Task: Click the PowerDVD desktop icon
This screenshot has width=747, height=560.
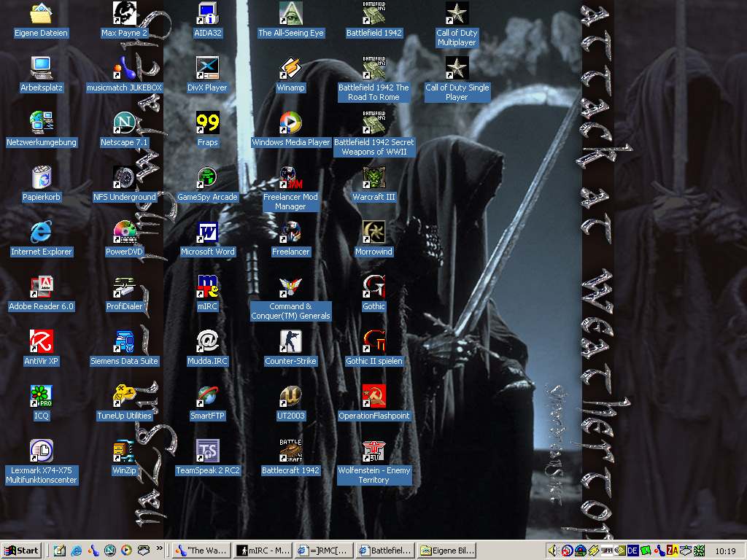Action: 124,233
